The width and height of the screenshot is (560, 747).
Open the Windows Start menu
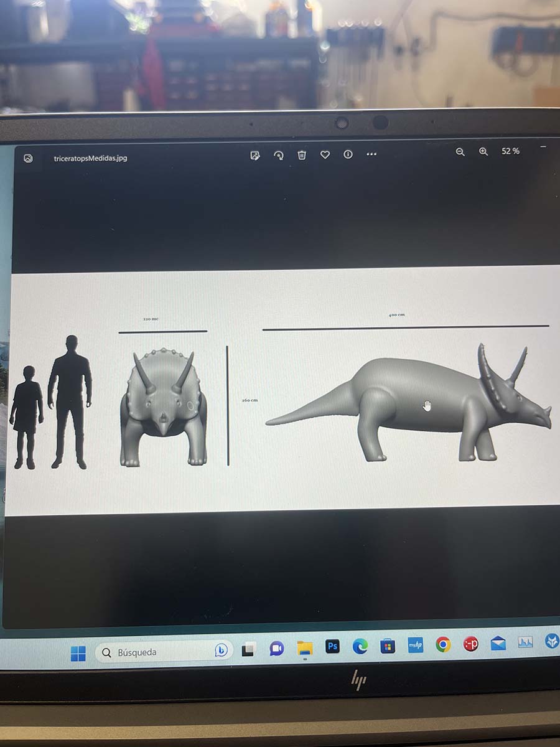click(78, 654)
